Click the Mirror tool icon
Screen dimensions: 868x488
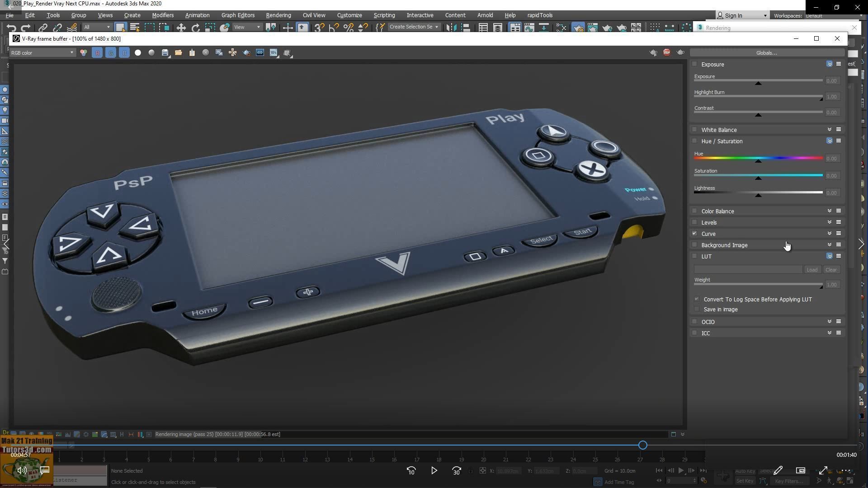coord(451,28)
